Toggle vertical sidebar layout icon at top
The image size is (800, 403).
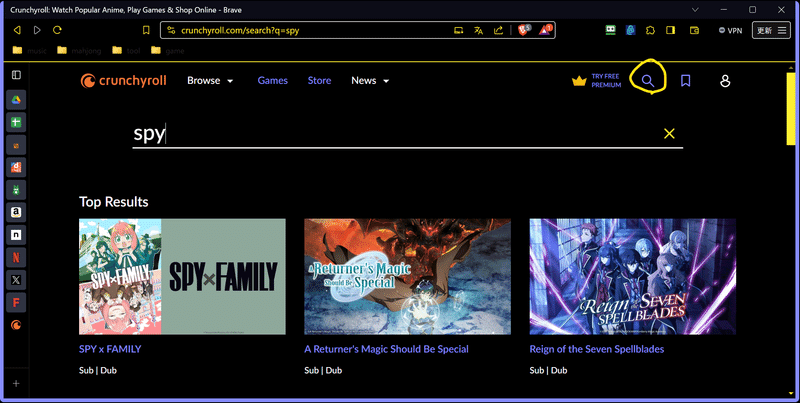pyautogui.click(x=16, y=75)
